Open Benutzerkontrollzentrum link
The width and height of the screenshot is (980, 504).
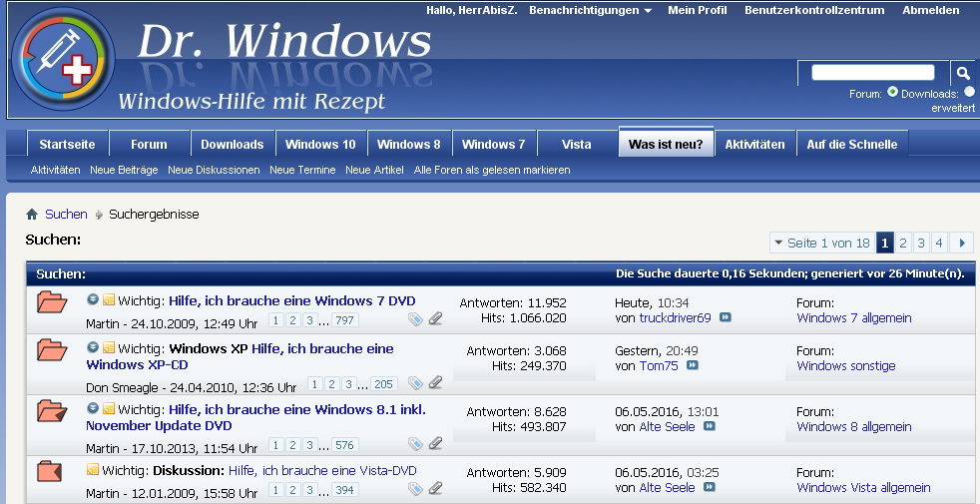pos(814,10)
